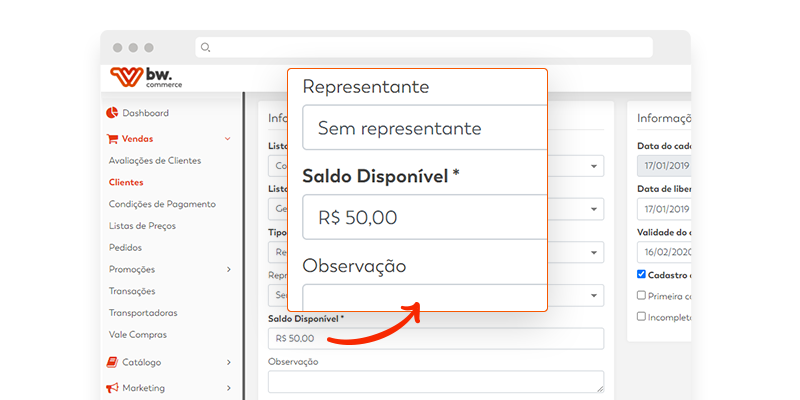Click the zoomed Representante label
Screen dimensions: 800x400
click(x=366, y=87)
